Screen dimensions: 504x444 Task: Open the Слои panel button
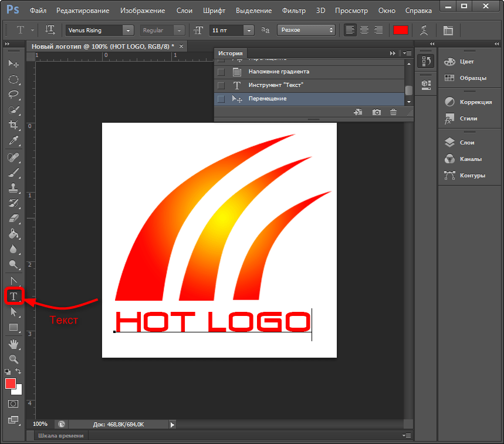pos(460,142)
